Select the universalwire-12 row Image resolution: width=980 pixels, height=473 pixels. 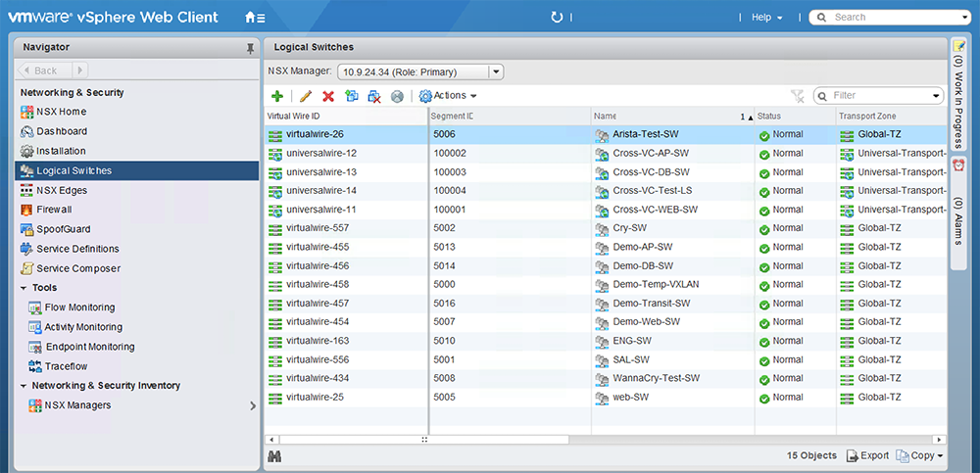606,153
